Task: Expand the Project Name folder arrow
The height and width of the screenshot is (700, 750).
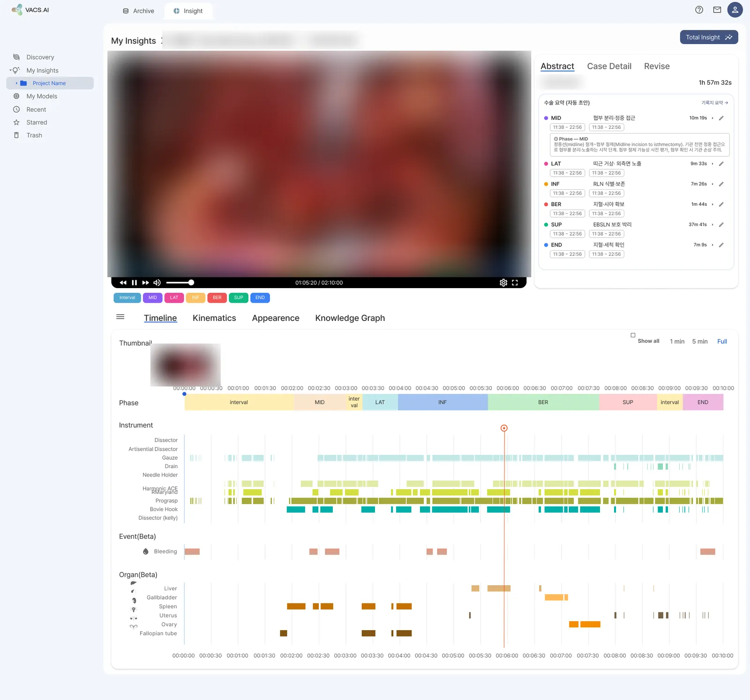Action: (16, 83)
